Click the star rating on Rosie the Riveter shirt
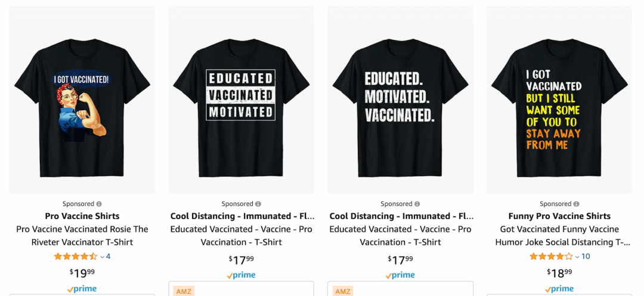Viewport: 644px width, 296px height. [x=75, y=257]
